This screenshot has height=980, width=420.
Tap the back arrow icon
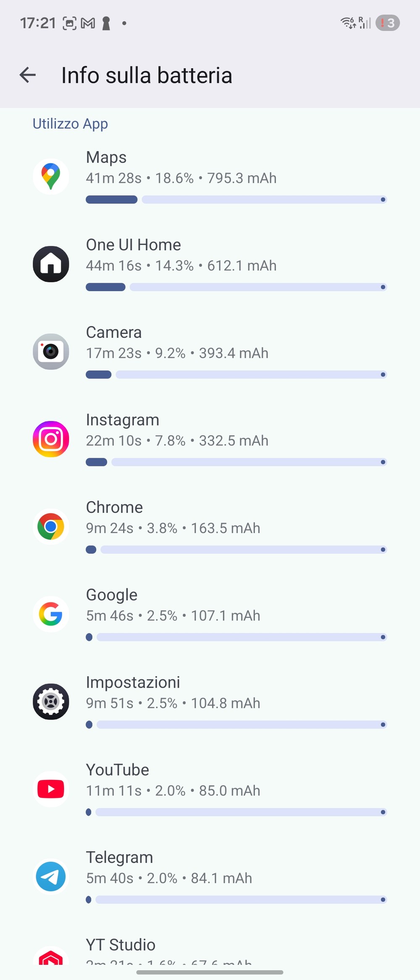[x=28, y=75]
